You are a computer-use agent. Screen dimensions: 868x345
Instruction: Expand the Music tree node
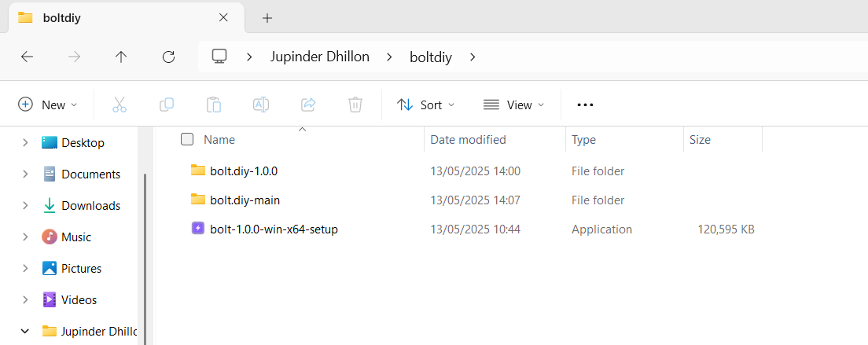click(x=25, y=237)
